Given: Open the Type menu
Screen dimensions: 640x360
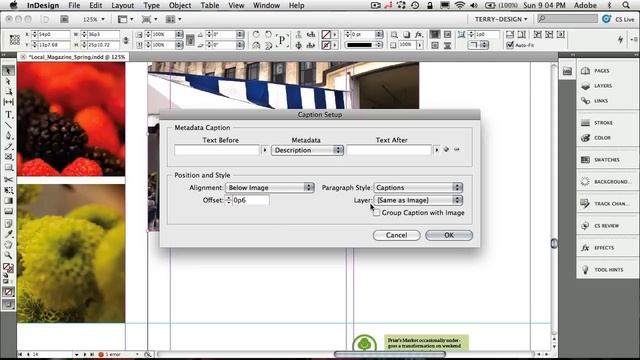Looking at the screenshot, I should pos(151,5).
